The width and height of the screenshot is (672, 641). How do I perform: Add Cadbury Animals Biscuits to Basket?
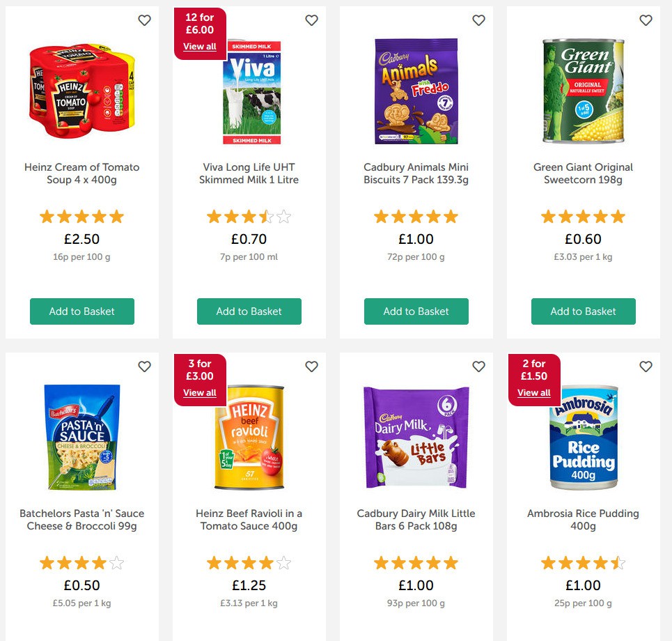tap(416, 311)
